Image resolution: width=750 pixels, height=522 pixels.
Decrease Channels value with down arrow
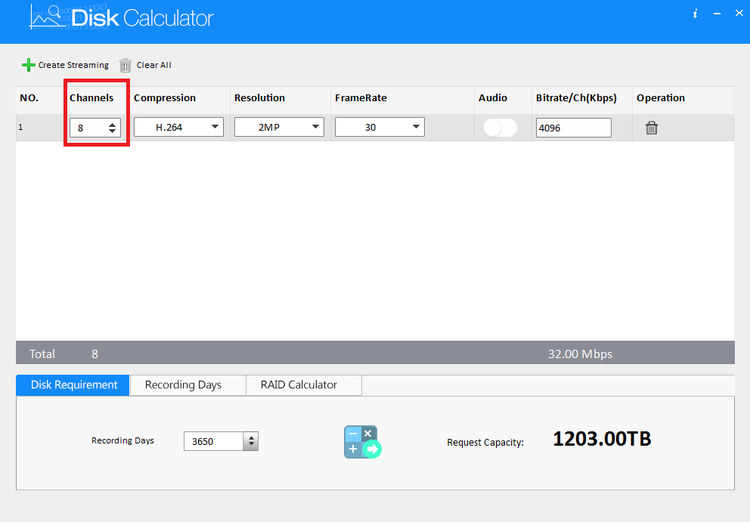tap(112, 131)
